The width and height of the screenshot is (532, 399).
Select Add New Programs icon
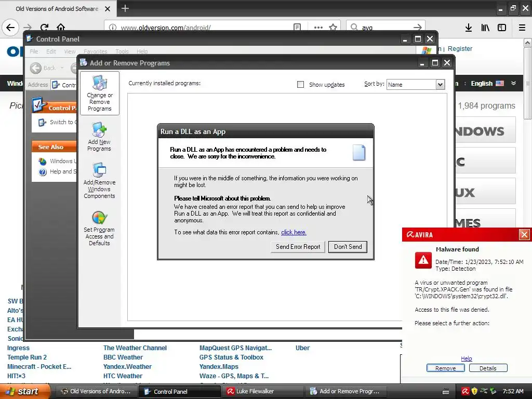tap(99, 137)
